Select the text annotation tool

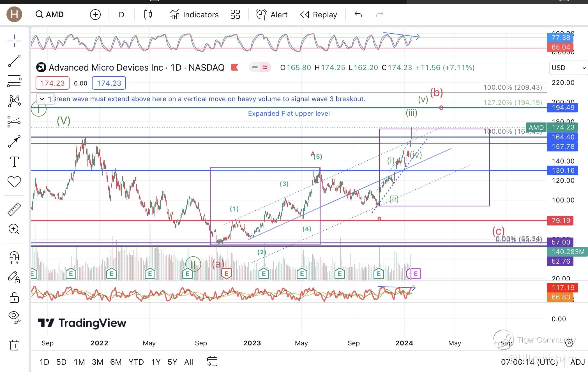(14, 162)
